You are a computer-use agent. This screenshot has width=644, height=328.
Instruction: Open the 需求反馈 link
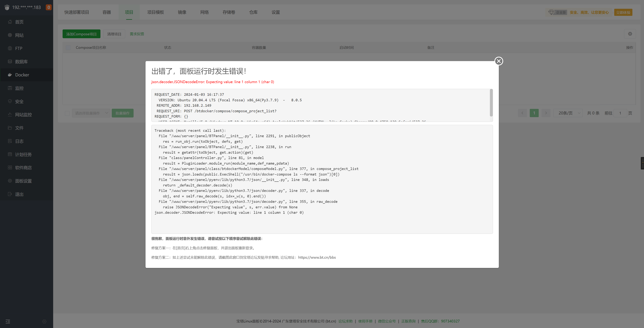(x=137, y=34)
